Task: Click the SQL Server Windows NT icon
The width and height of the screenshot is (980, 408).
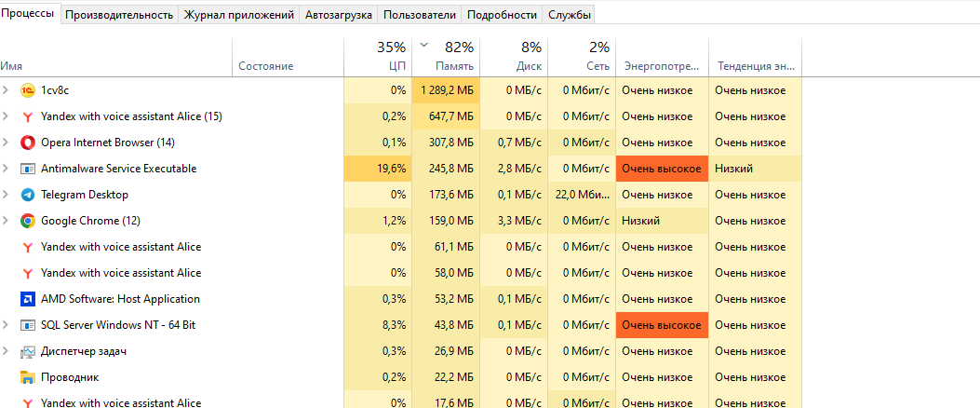Action: coord(28,325)
